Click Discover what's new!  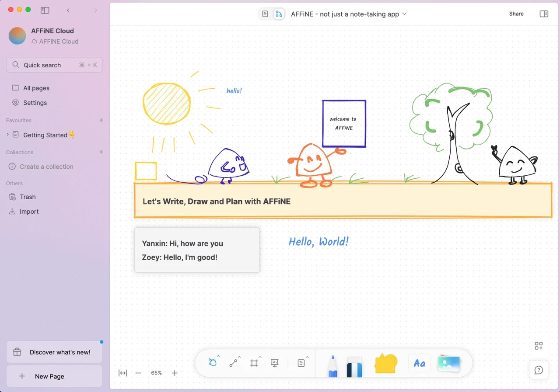pyautogui.click(x=55, y=352)
